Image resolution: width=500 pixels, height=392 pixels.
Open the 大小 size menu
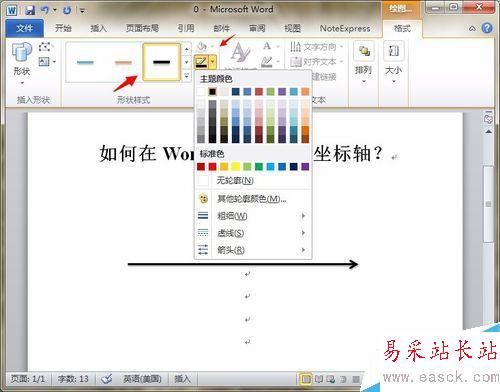[394, 63]
